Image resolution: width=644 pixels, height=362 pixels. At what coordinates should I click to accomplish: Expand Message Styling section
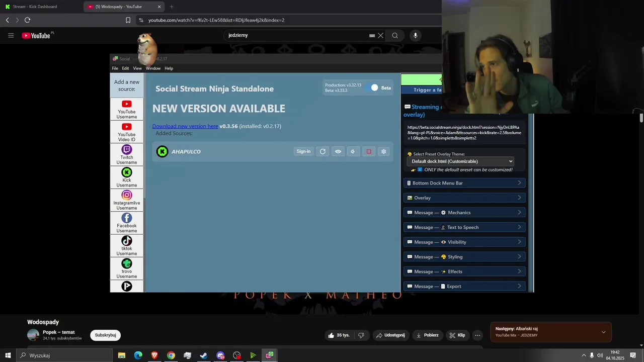coord(464,257)
